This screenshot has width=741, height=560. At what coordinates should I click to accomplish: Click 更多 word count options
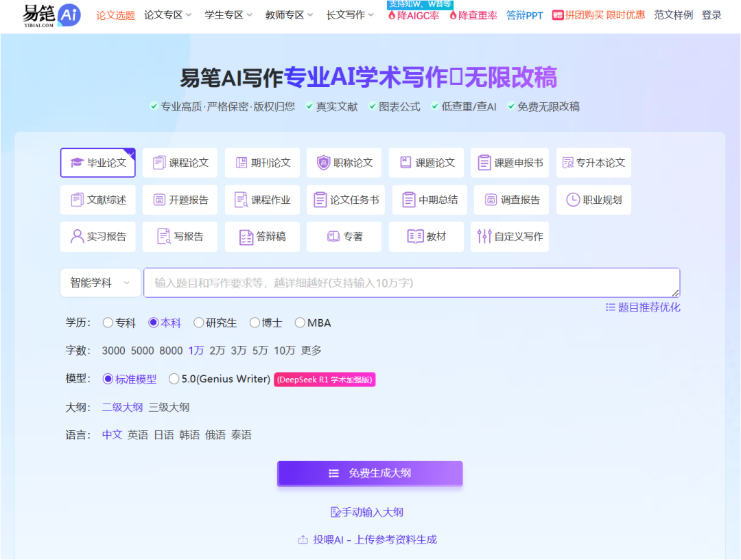point(311,351)
